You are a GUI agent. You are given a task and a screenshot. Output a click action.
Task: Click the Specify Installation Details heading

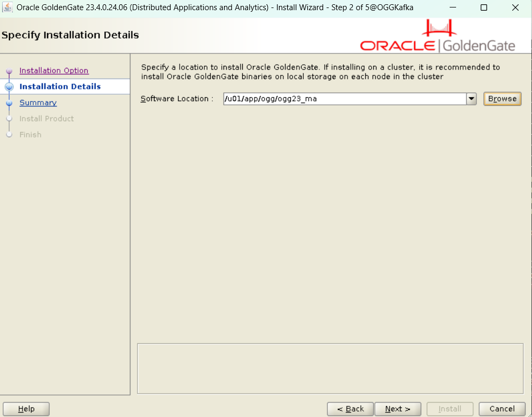[70, 35]
